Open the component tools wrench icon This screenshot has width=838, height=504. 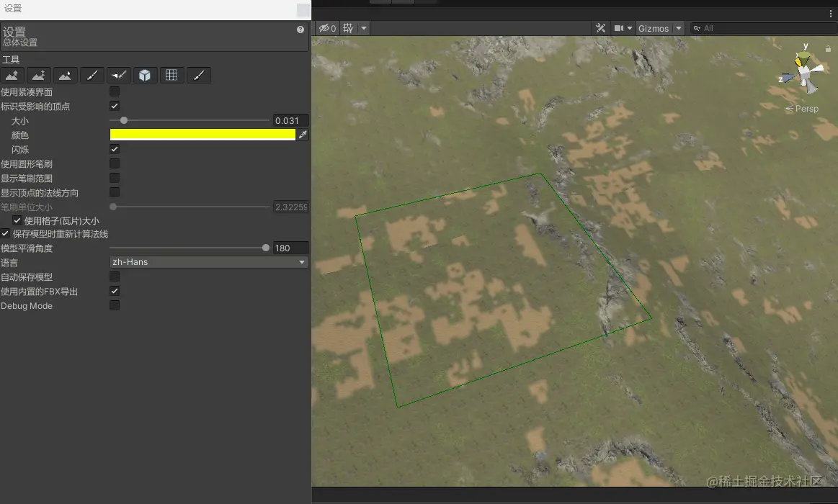(x=601, y=28)
